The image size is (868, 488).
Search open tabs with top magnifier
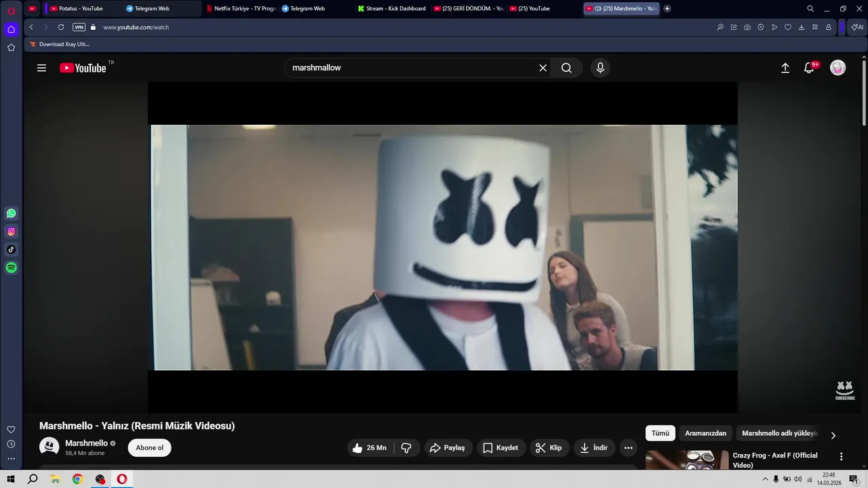coord(810,9)
